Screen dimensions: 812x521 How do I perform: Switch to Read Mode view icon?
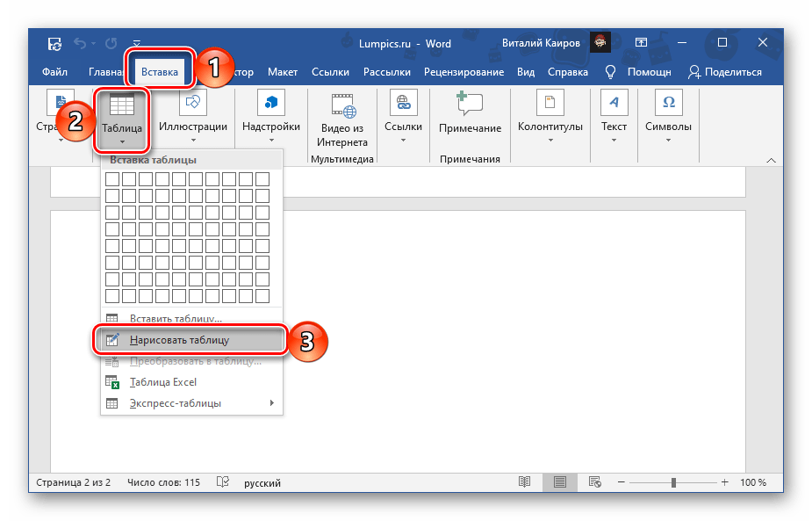525,482
